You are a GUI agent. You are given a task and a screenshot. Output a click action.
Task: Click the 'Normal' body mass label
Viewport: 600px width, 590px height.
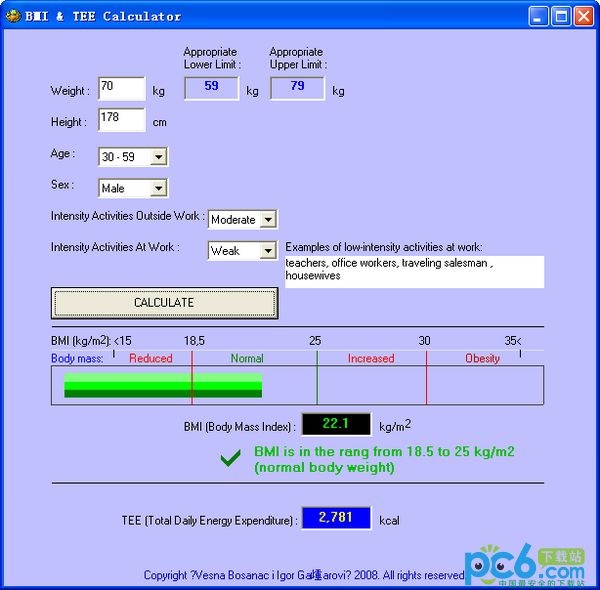tap(247, 358)
